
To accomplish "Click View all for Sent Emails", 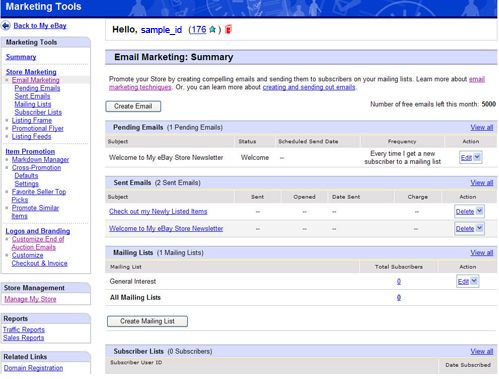I will (482, 183).
